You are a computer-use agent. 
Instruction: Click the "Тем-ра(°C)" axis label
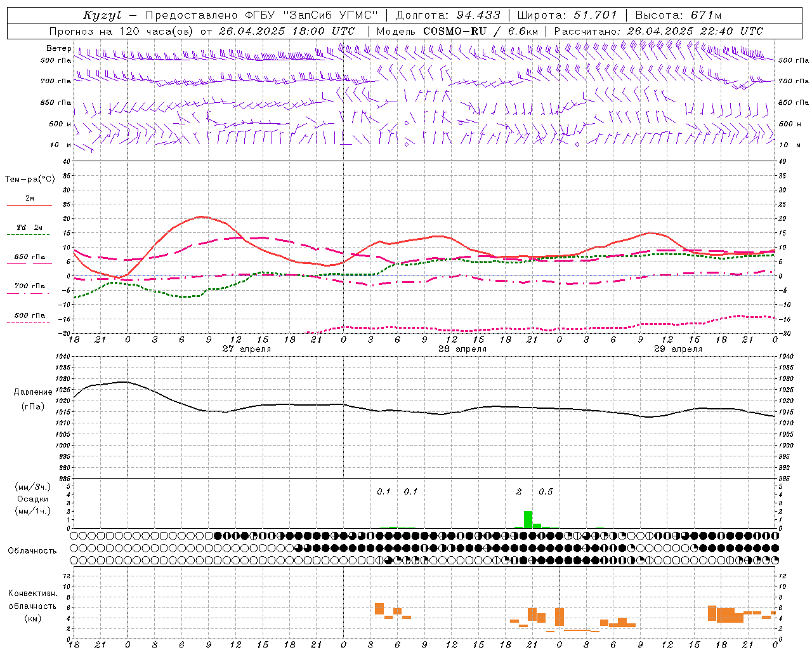tap(30, 180)
